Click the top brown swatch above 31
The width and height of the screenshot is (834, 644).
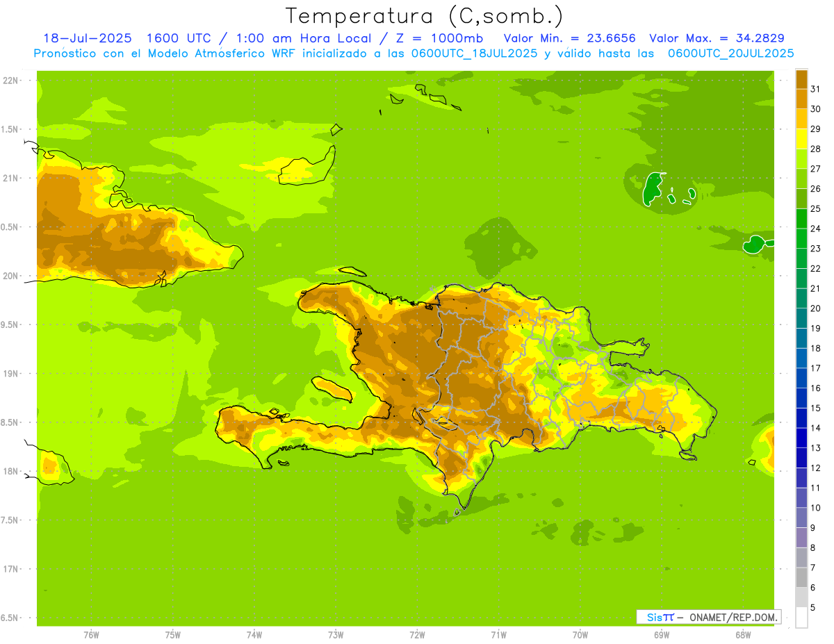[801, 79]
